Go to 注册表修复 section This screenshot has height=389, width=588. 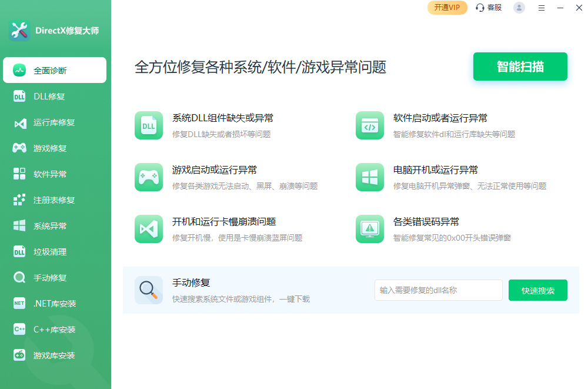point(55,200)
